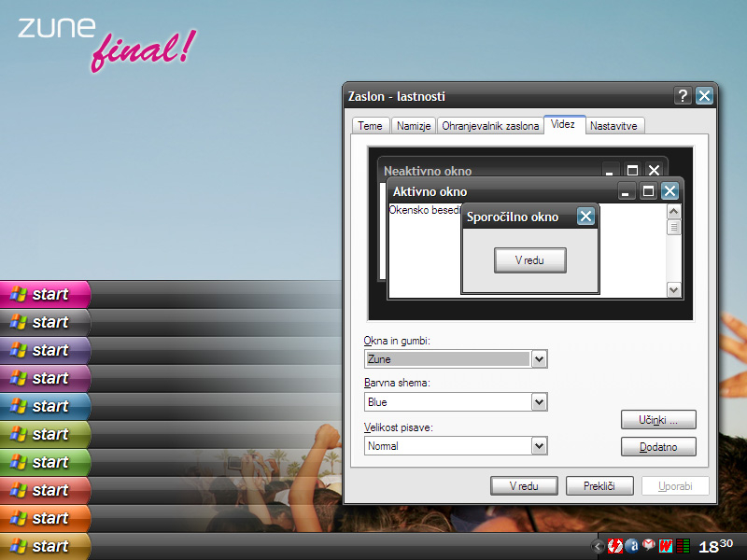Open the Nastavitve tab
747x560 pixels.
tap(613, 126)
